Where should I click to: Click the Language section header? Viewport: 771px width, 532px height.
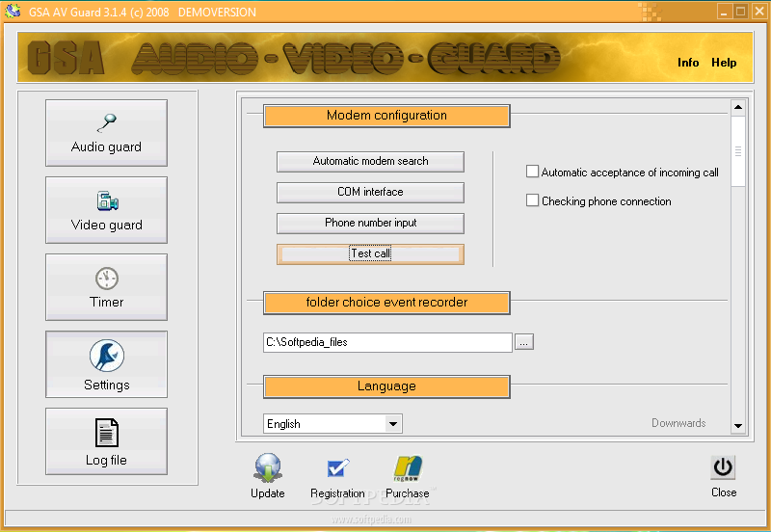click(x=387, y=386)
